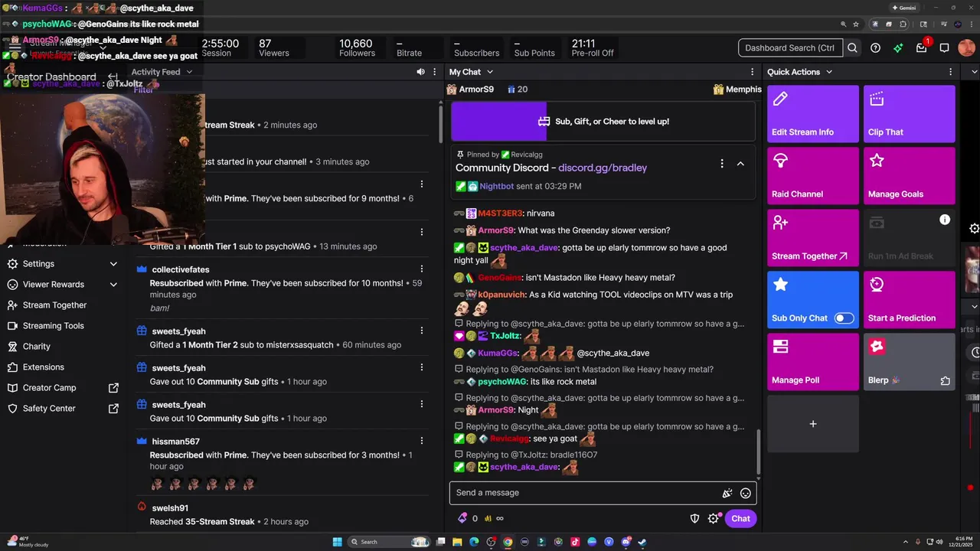Open the chat shield mode icon
Screen dimensions: 980x551
695,518
